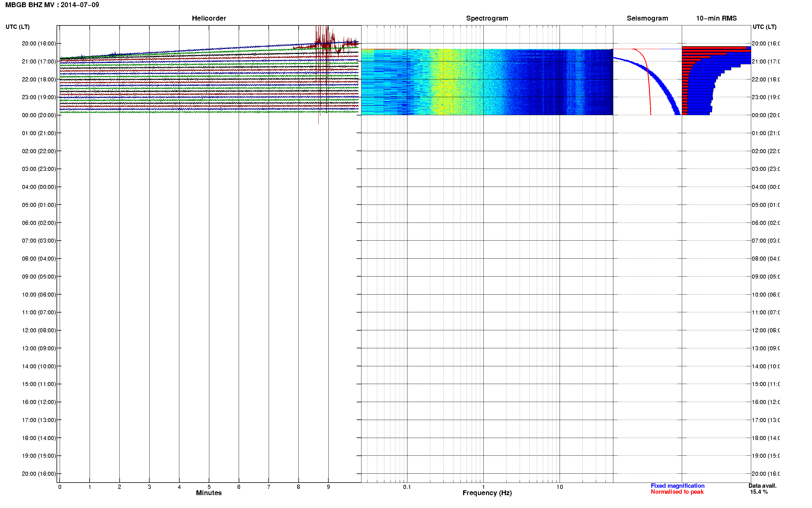812x508 pixels.
Task: Click the '15.4 %' data availability value
Action: pyautogui.click(x=759, y=491)
